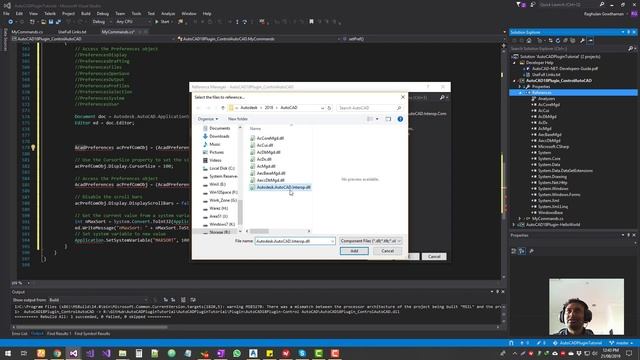Click Solution Explorer properties wrench icon

tap(582, 40)
